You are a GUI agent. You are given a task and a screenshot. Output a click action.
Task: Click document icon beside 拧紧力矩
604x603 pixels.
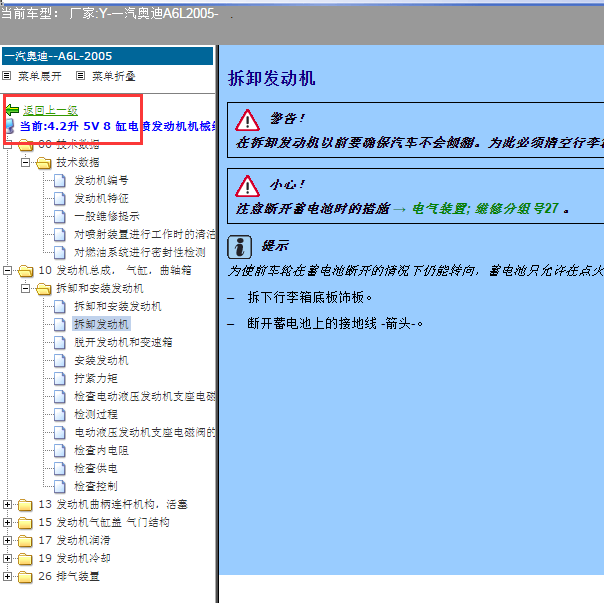click(x=60, y=378)
